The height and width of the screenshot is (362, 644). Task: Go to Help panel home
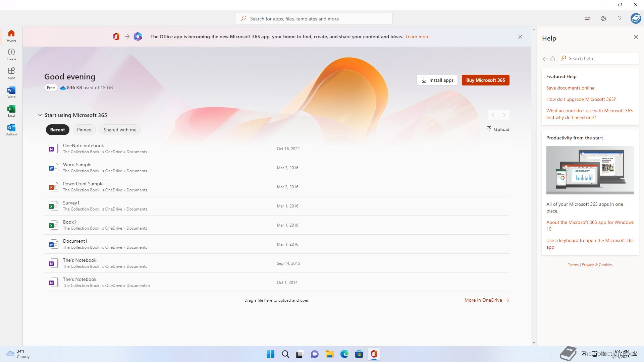[552, 59]
